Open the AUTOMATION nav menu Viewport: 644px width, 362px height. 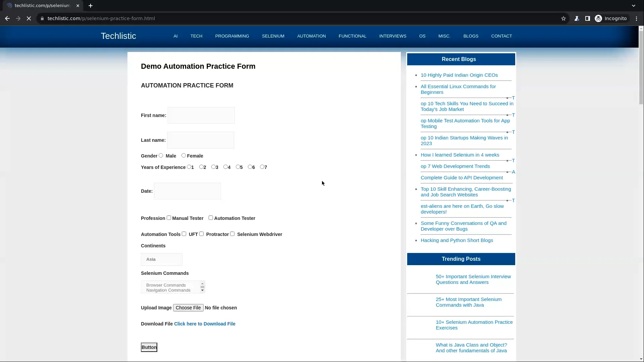coord(311,36)
